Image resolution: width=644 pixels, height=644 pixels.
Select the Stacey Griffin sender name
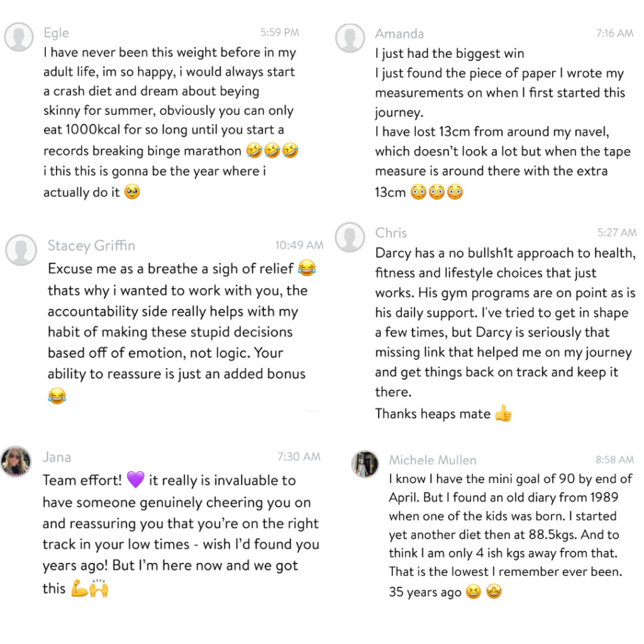pos(91,246)
